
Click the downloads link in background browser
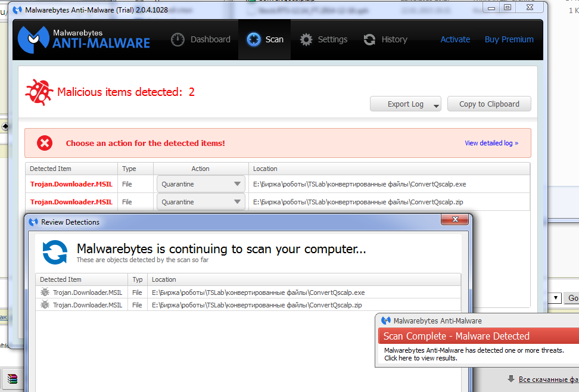click(549, 379)
